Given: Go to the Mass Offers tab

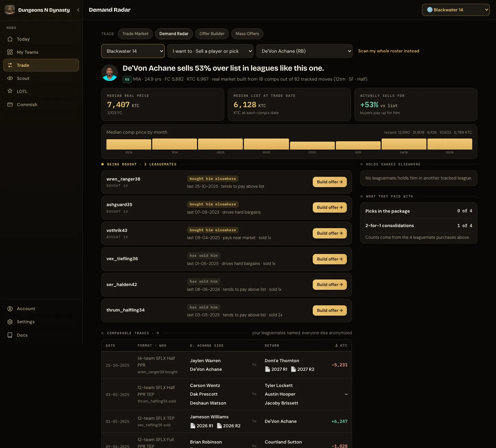Looking at the screenshot, I should 247,34.
